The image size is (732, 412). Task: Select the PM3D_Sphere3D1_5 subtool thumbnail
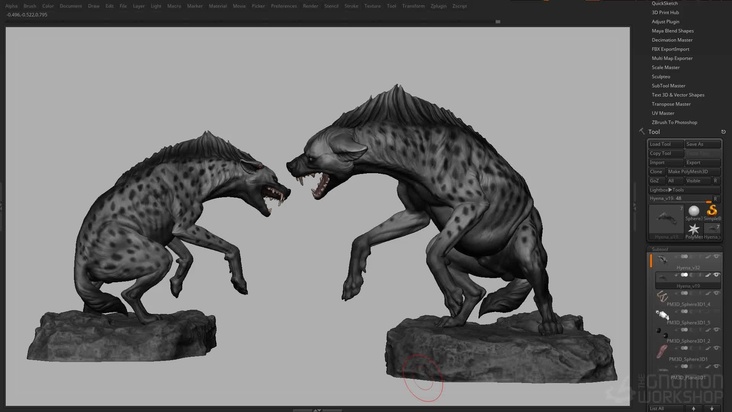pyautogui.click(x=662, y=314)
